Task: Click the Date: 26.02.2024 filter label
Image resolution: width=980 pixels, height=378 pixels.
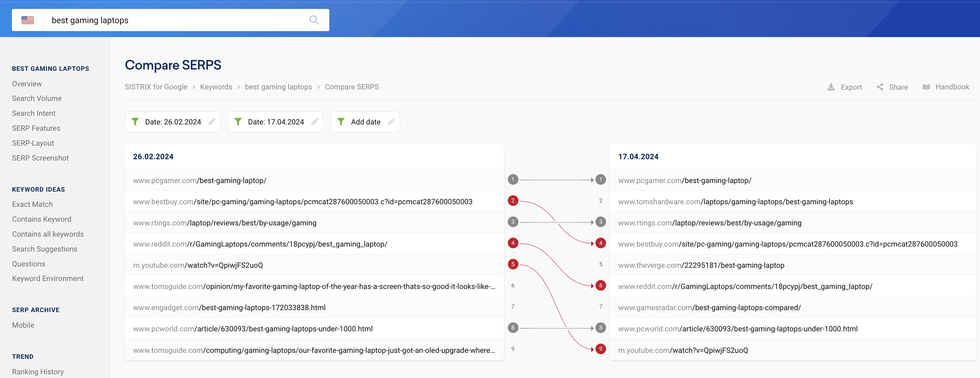Action: click(x=173, y=122)
